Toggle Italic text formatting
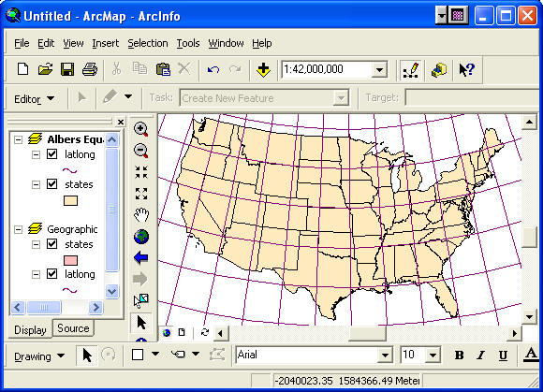Viewport: 543px width, 392px height. coord(480,355)
